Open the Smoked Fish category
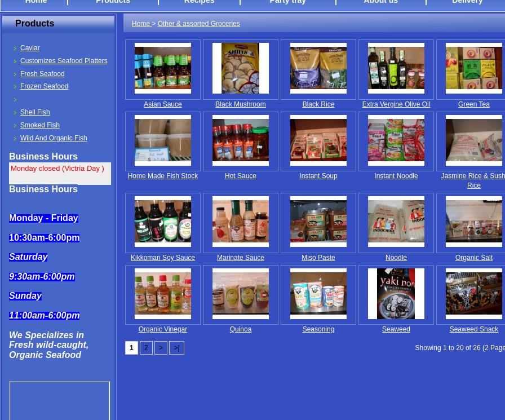 (40, 125)
